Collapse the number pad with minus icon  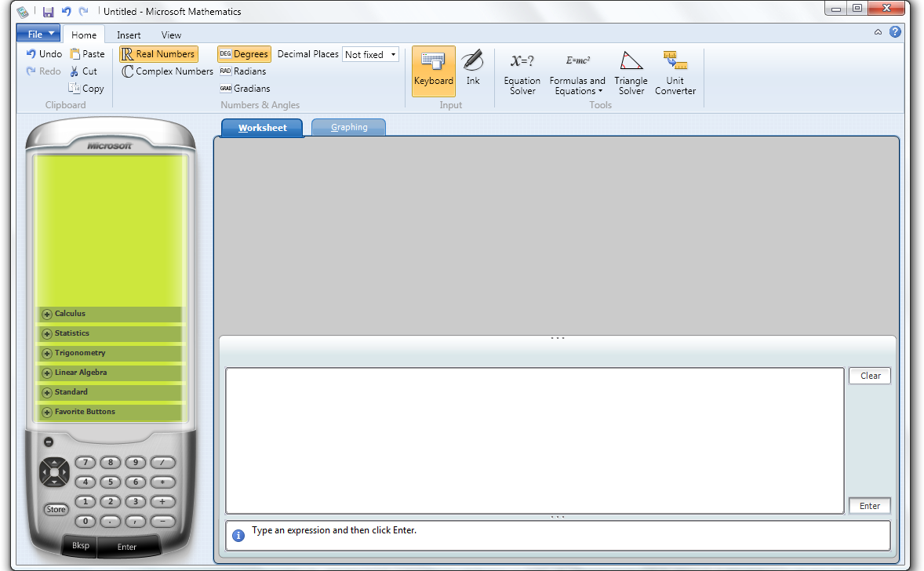click(x=49, y=442)
